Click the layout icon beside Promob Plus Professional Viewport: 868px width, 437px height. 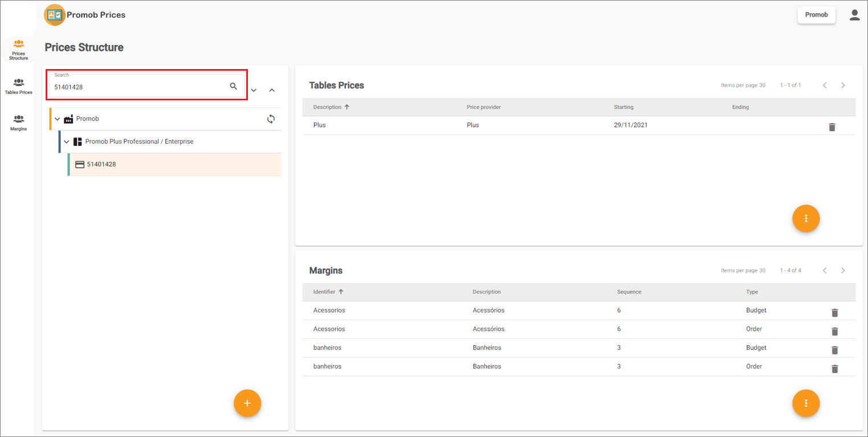[78, 141]
